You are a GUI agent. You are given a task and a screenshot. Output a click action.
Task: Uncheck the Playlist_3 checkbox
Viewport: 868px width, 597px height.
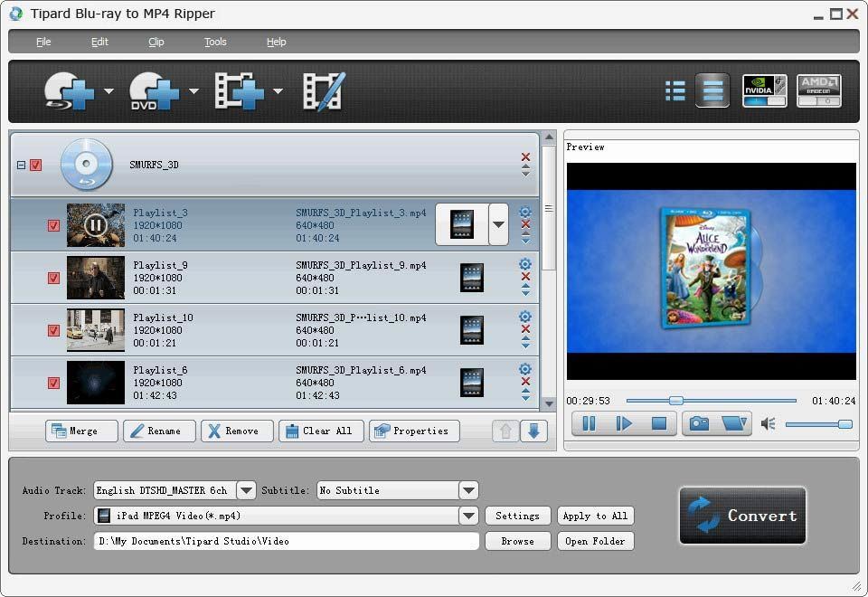click(53, 226)
